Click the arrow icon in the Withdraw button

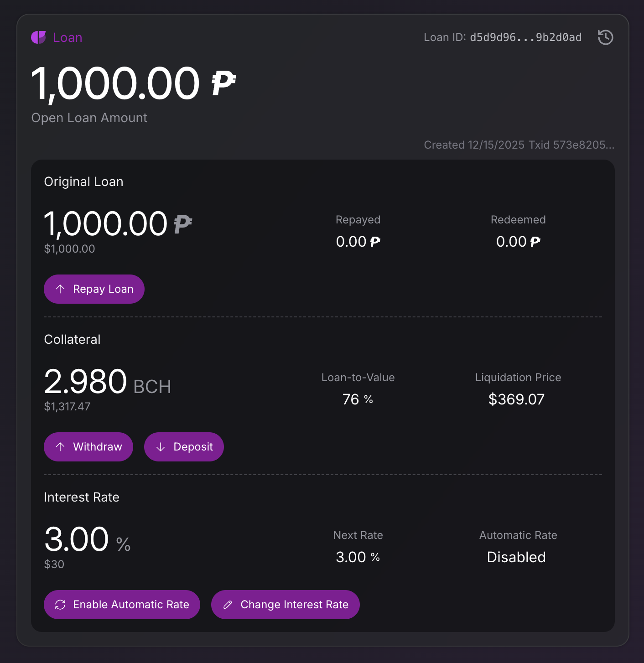(x=61, y=447)
